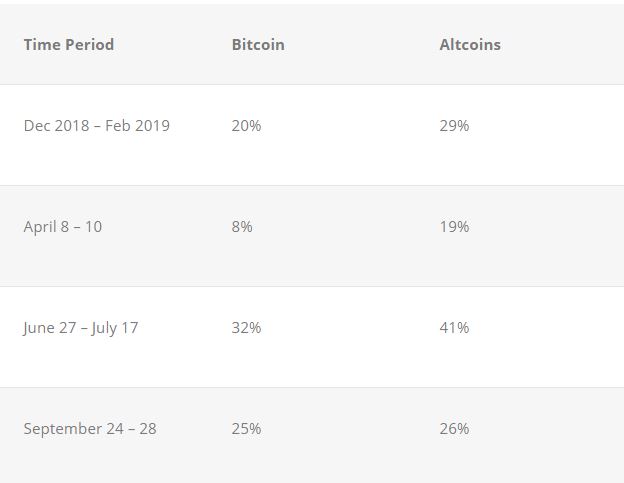Click Altcoins 41% value cell
This screenshot has height=483, width=624.
(454, 328)
